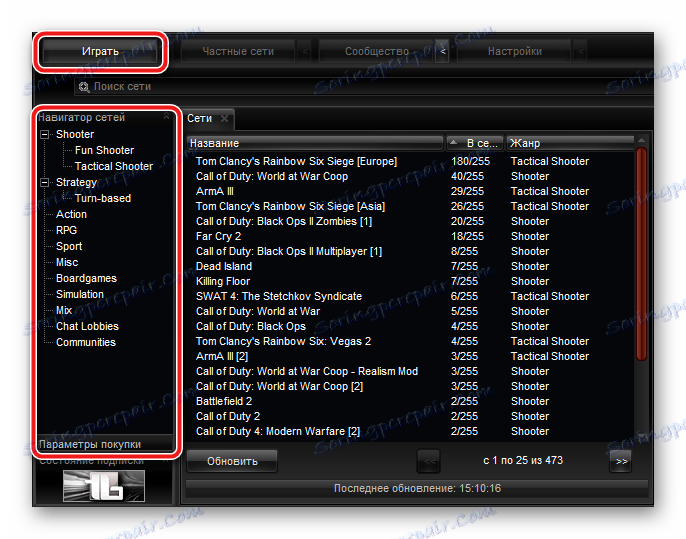Select Simulation category

click(80, 294)
